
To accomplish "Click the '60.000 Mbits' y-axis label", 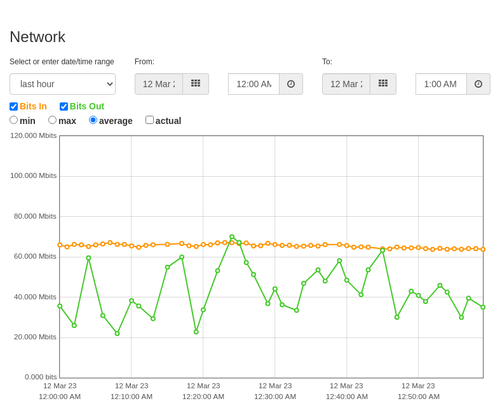I will 35,256.
